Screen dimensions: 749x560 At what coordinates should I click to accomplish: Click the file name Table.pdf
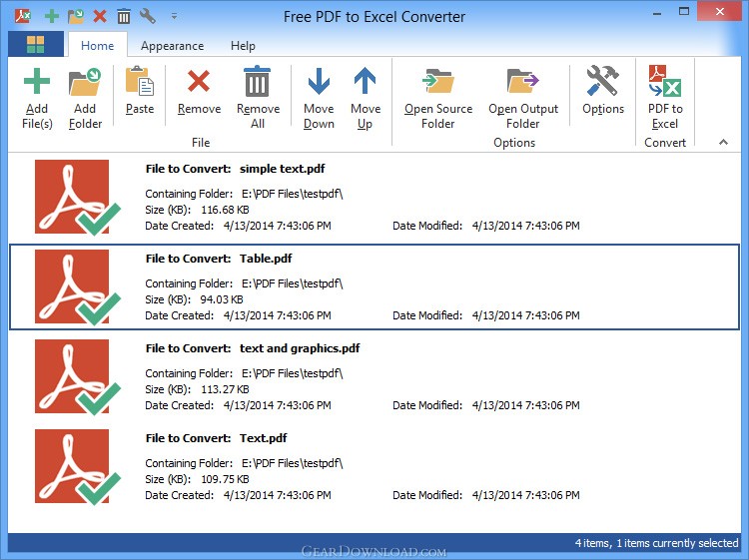click(266, 259)
